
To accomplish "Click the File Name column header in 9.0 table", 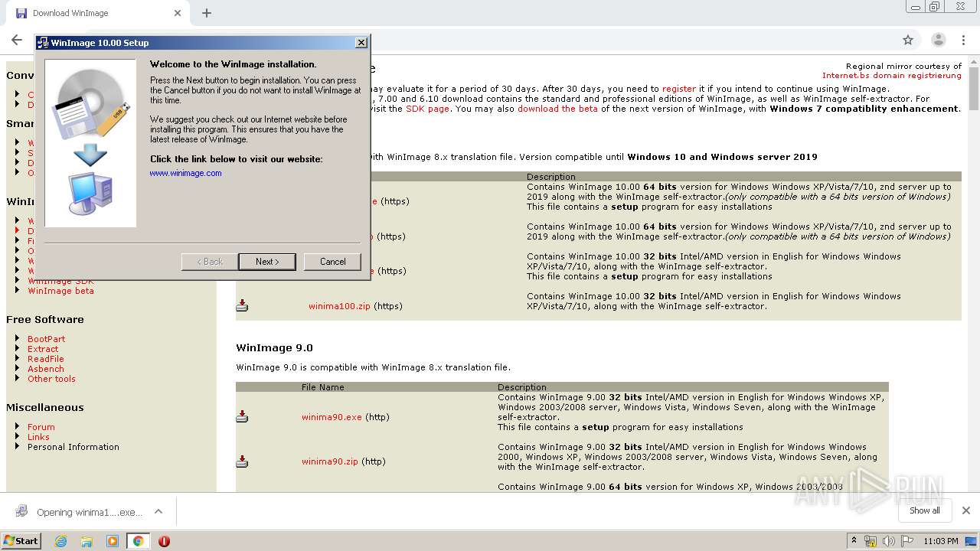I will coord(323,387).
